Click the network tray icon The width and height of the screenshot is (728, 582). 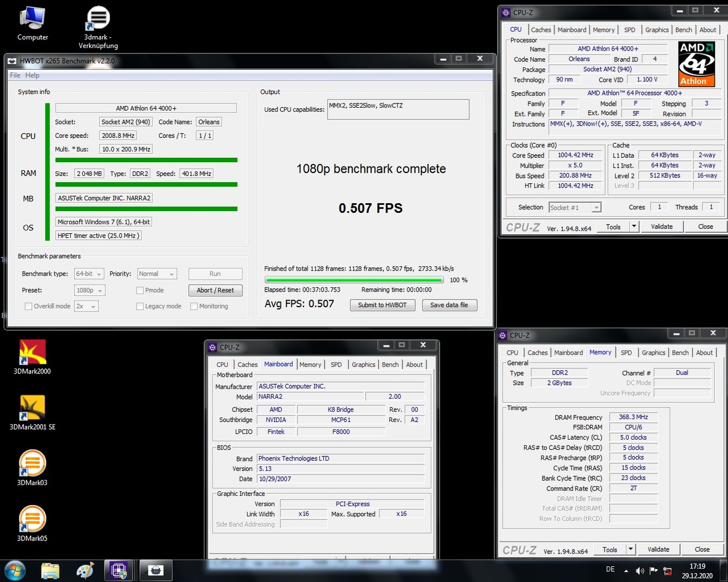click(668, 571)
